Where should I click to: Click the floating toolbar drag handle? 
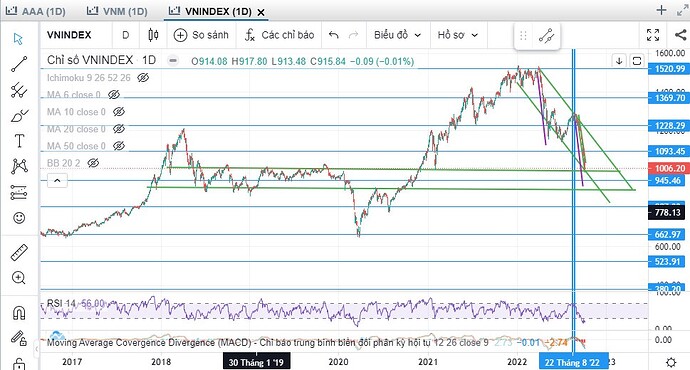[523, 36]
